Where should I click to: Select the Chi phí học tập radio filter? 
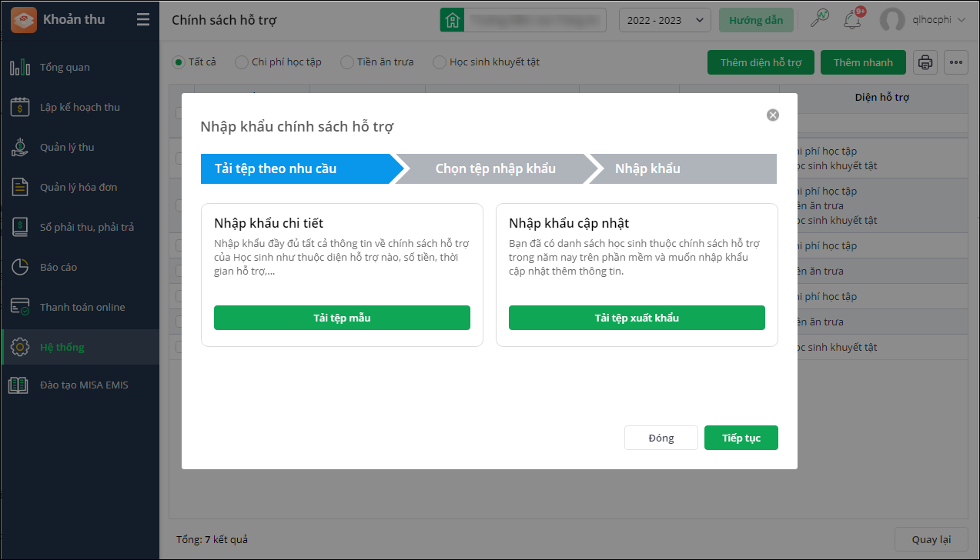[x=242, y=62]
